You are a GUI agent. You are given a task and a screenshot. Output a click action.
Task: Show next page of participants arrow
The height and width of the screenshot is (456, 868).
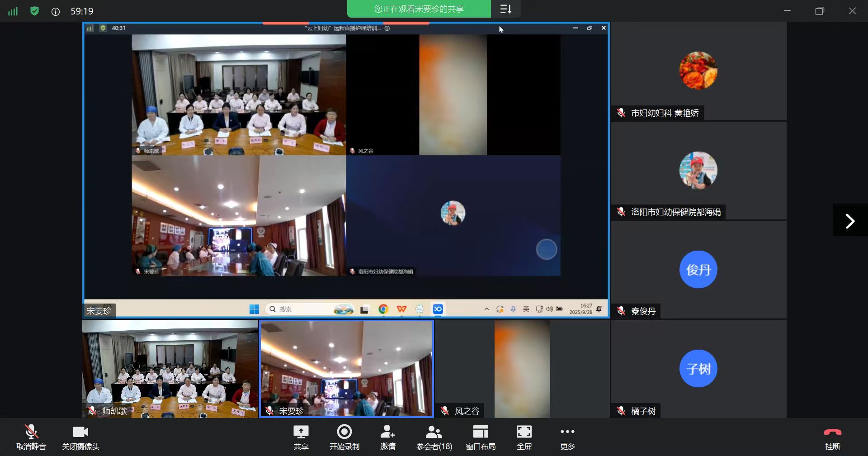pyautogui.click(x=850, y=221)
